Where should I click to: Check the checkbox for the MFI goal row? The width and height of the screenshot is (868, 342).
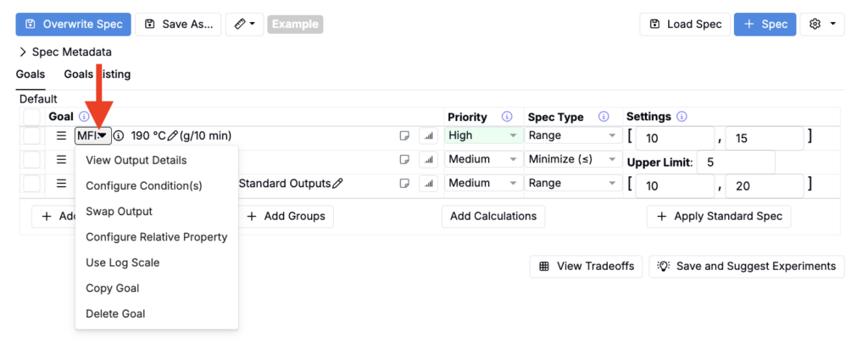click(x=31, y=135)
